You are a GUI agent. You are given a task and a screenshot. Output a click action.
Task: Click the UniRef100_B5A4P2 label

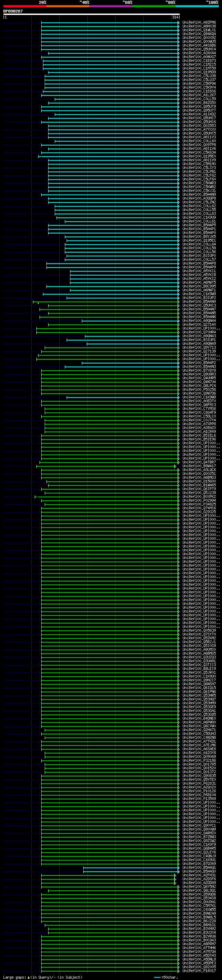tap(199, 363)
